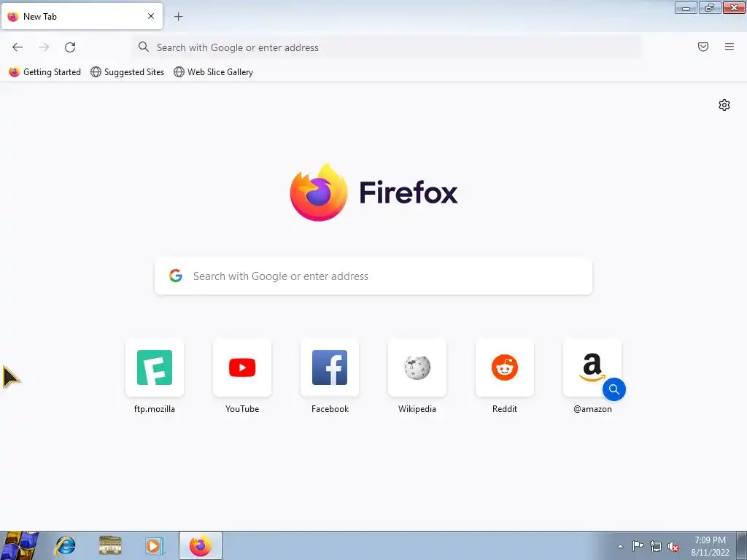The height and width of the screenshot is (560, 747).
Task: Select the New Tab tab
Action: coord(82,16)
